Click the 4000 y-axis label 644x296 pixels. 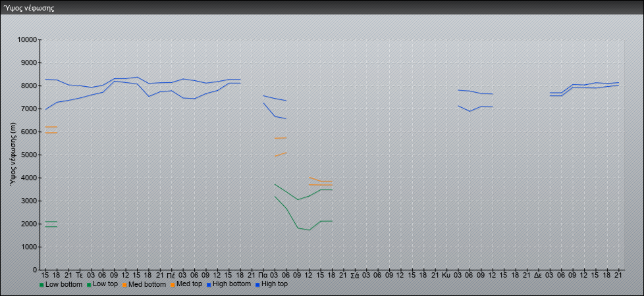pyautogui.click(x=28, y=178)
